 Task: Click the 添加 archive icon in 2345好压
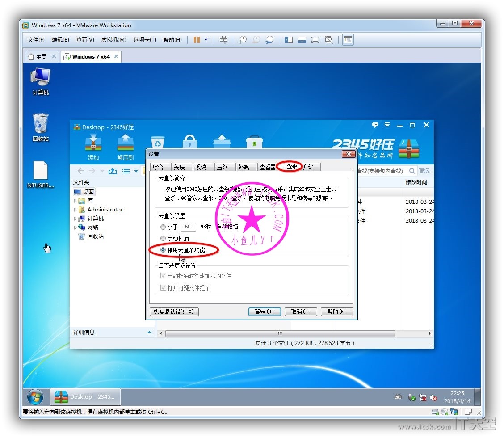93,144
